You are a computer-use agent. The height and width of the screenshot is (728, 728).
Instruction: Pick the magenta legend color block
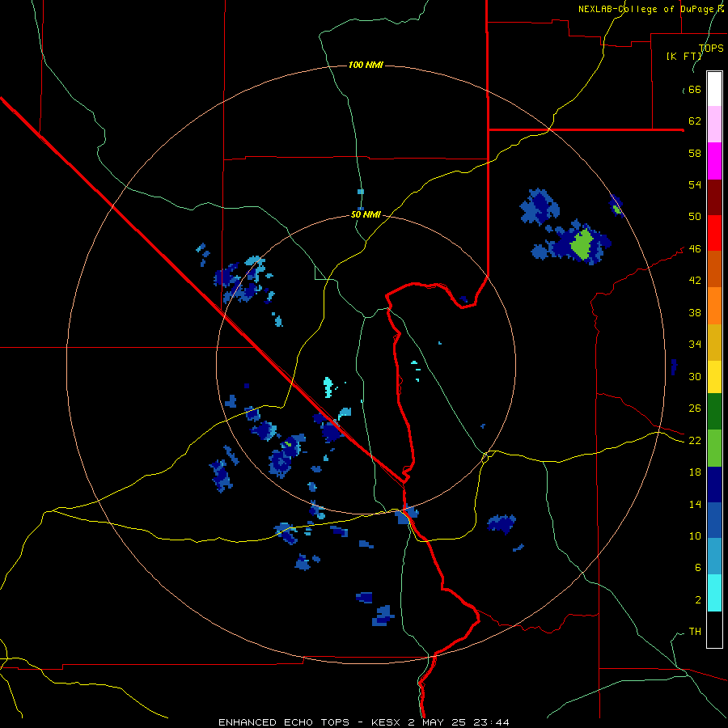714,161
